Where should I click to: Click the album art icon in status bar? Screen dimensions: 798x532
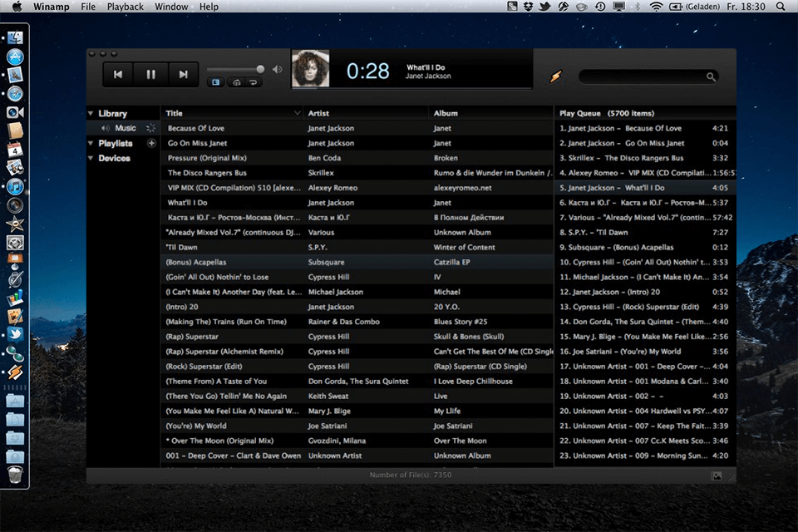tap(717, 475)
